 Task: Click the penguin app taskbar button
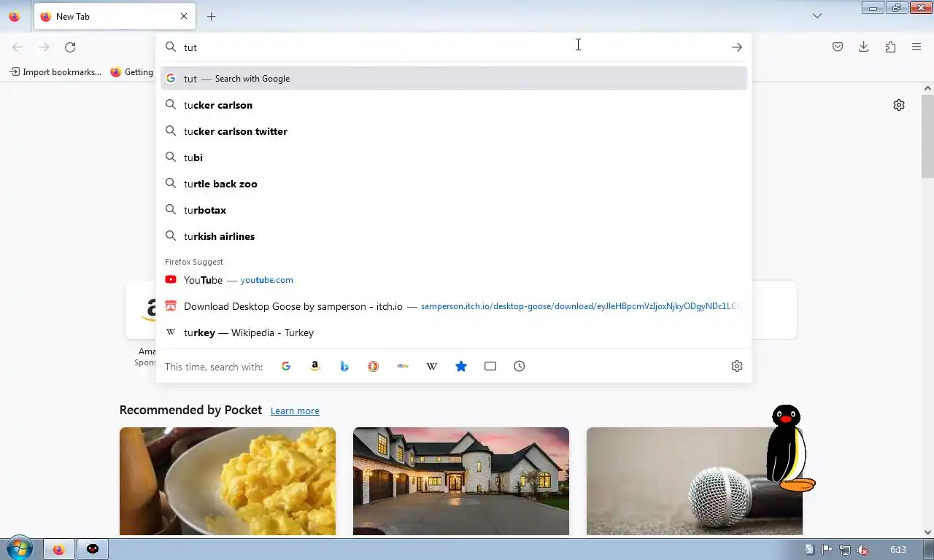pos(93,549)
